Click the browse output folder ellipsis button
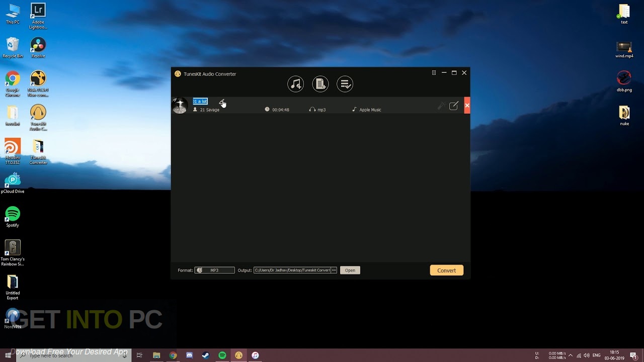The width and height of the screenshot is (644, 362). coord(334,270)
